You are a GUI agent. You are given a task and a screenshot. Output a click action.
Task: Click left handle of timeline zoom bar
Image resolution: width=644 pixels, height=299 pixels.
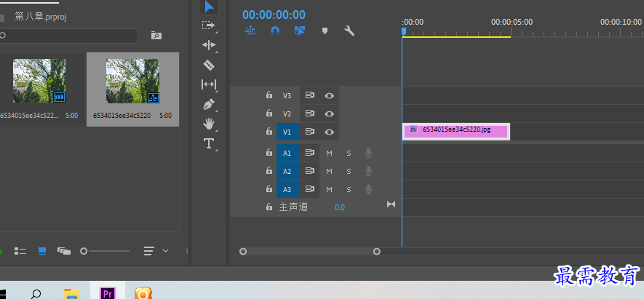[x=243, y=251]
